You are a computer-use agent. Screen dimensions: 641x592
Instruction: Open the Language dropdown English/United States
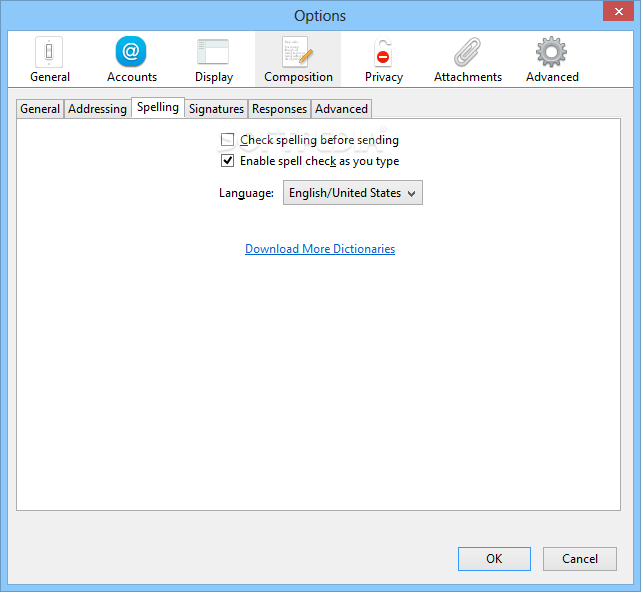pos(353,193)
